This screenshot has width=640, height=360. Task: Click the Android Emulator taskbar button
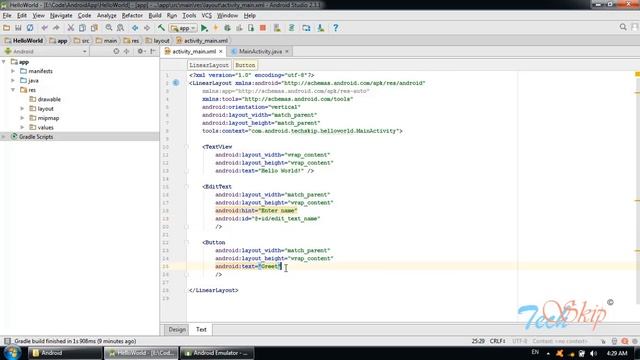(216, 353)
